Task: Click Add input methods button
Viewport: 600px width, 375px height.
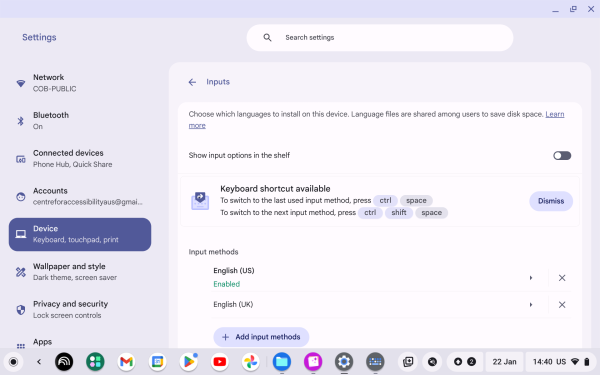Action: 261,337
